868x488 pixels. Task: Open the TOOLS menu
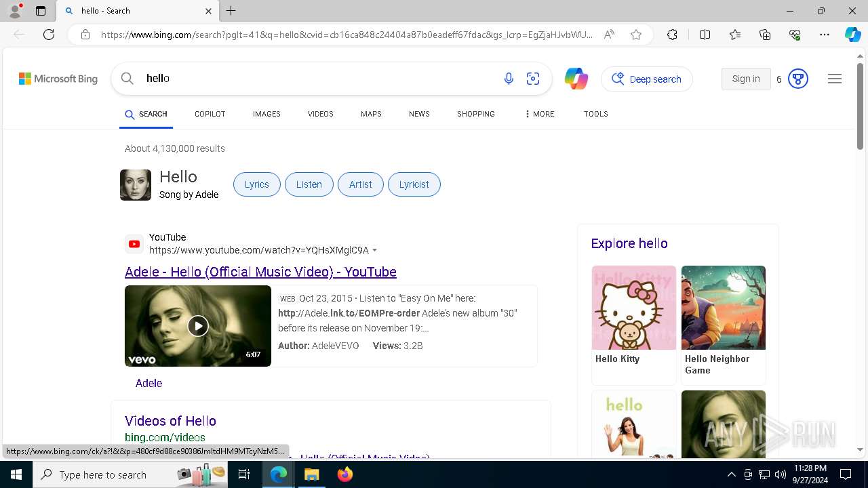click(596, 114)
